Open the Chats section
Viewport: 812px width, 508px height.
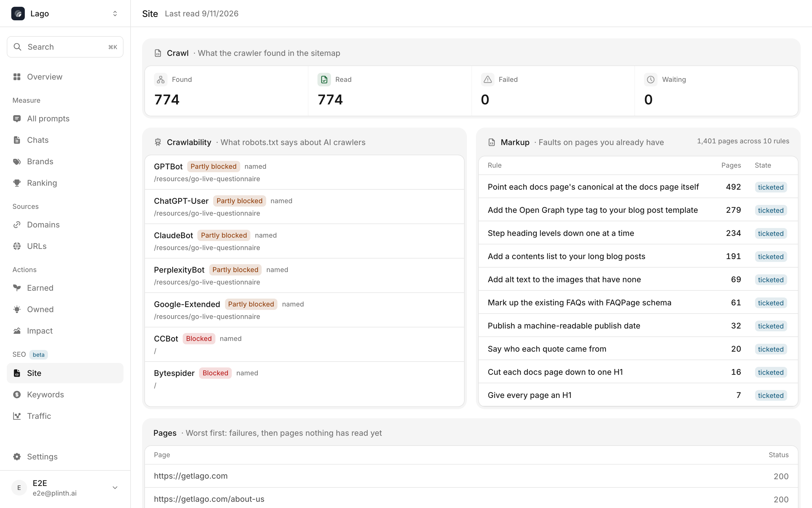pos(65,140)
